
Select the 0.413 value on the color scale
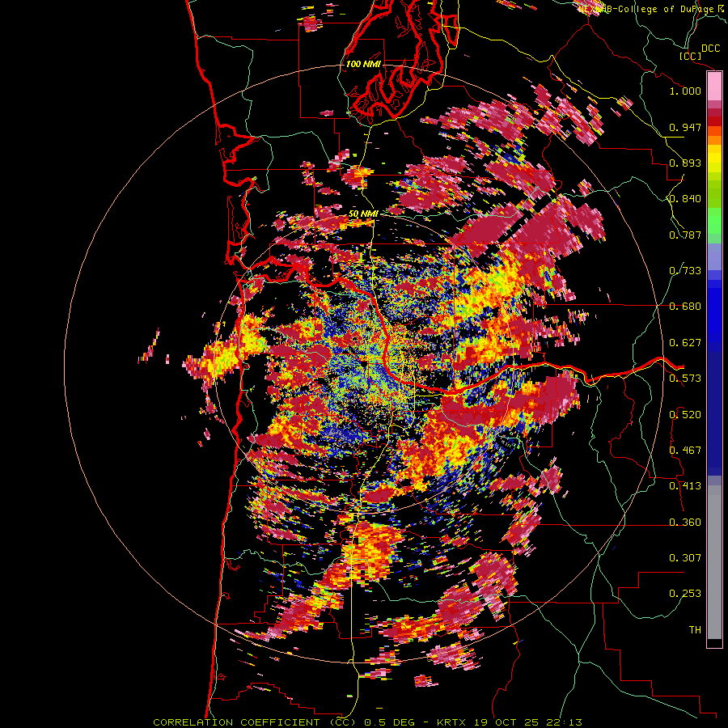pos(685,486)
